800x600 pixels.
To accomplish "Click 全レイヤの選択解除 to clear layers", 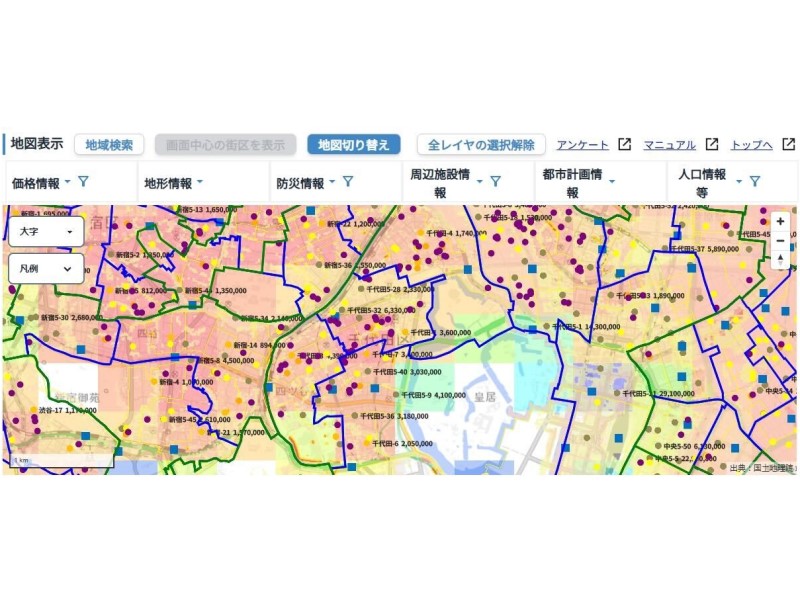I will [x=481, y=145].
